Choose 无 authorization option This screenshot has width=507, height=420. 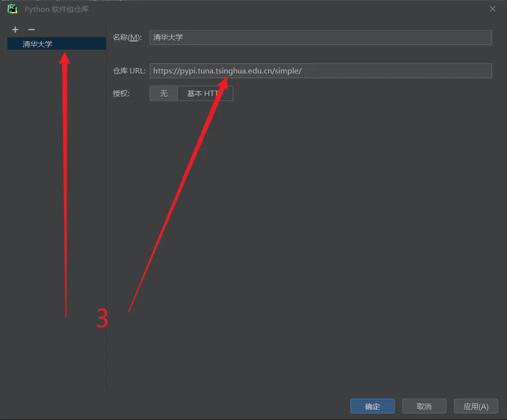164,94
